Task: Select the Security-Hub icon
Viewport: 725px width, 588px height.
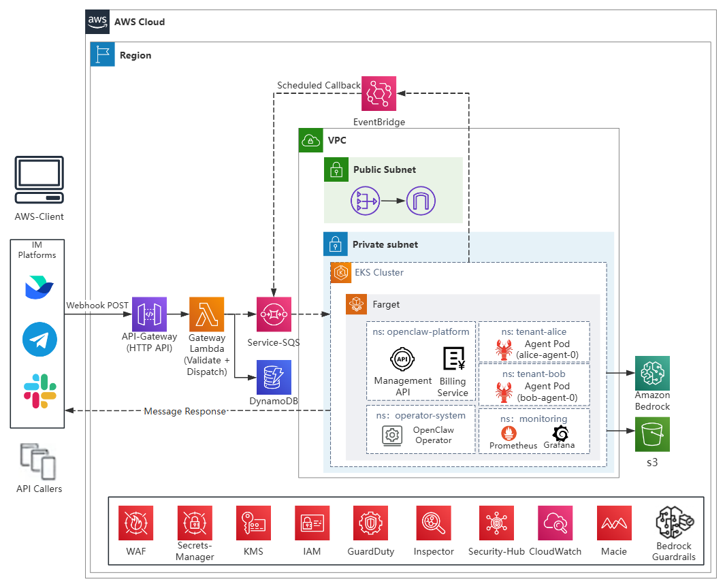Action: pos(496,523)
